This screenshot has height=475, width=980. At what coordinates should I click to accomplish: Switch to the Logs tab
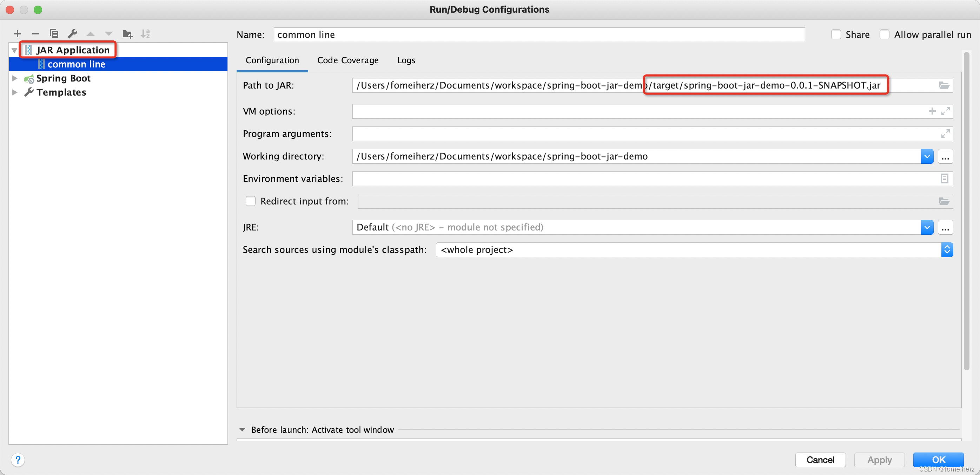[x=406, y=60]
